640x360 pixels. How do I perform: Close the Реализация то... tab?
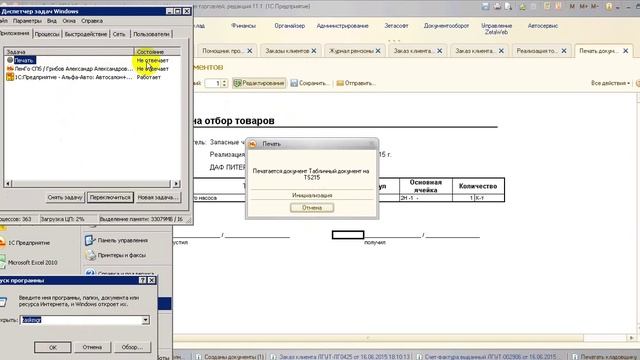(x=564, y=51)
